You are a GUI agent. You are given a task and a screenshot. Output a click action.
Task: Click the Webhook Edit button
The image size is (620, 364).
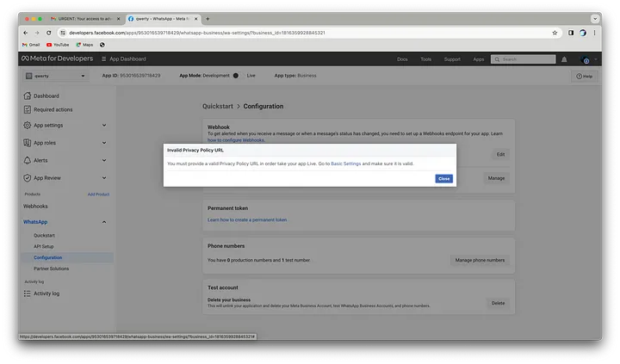point(500,155)
